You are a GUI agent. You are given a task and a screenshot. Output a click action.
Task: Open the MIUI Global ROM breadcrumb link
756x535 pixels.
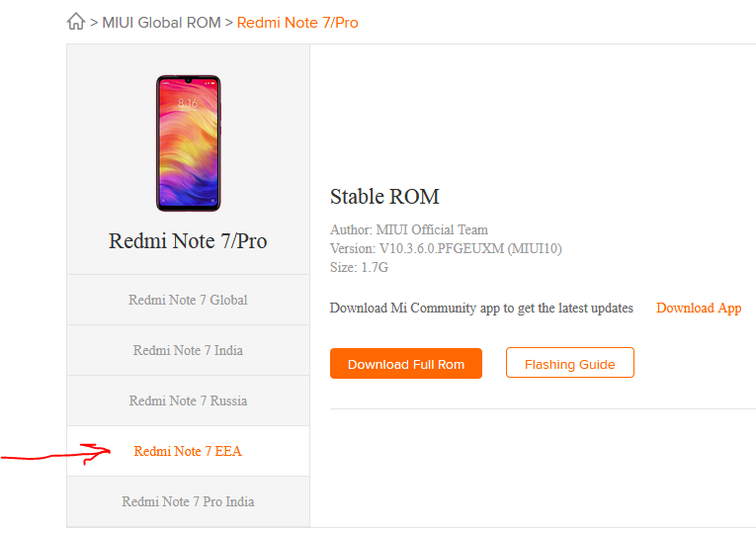pos(161,22)
